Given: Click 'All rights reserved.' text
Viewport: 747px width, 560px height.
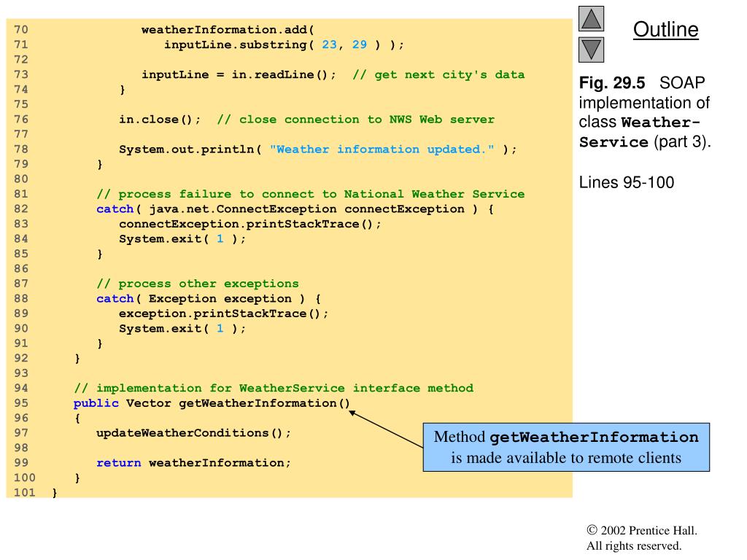Looking at the screenshot, I should (634, 545).
